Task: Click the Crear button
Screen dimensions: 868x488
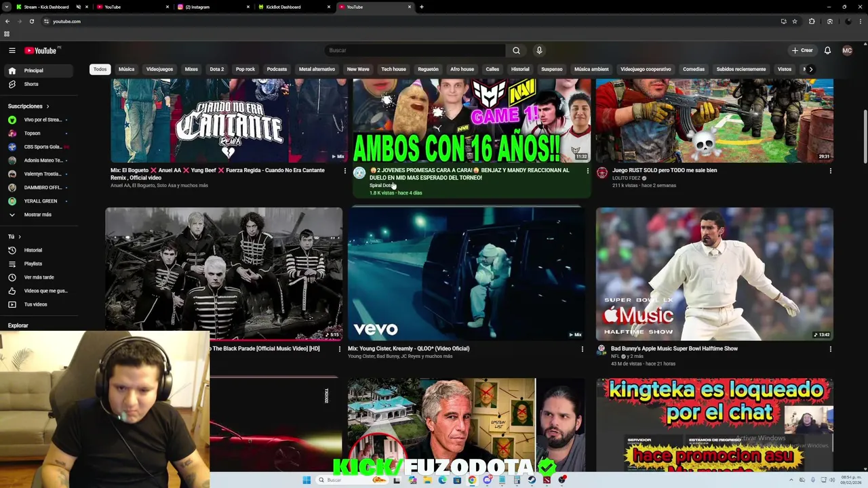Action: pyautogui.click(x=802, y=50)
